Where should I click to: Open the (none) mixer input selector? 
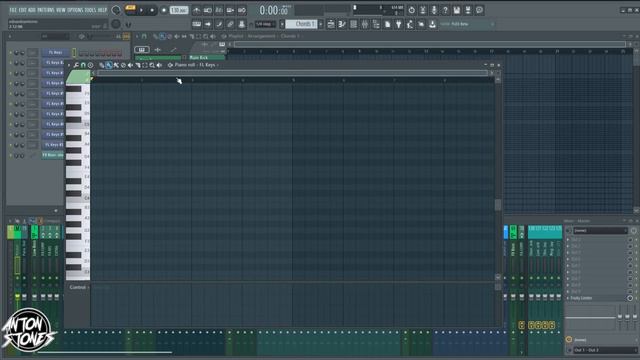[605, 340]
